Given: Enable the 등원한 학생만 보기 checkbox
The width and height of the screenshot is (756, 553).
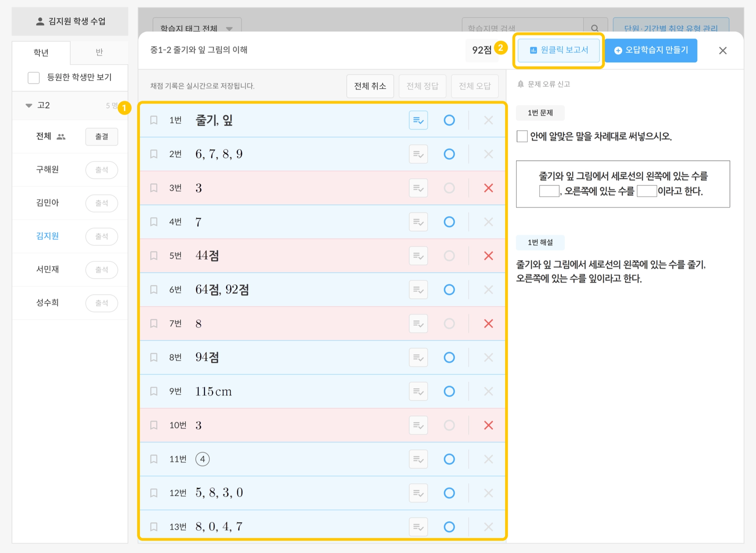Looking at the screenshot, I should (34, 77).
